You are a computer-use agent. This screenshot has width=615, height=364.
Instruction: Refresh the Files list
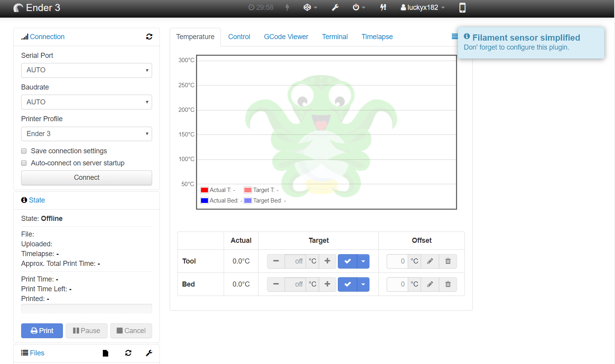click(128, 353)
